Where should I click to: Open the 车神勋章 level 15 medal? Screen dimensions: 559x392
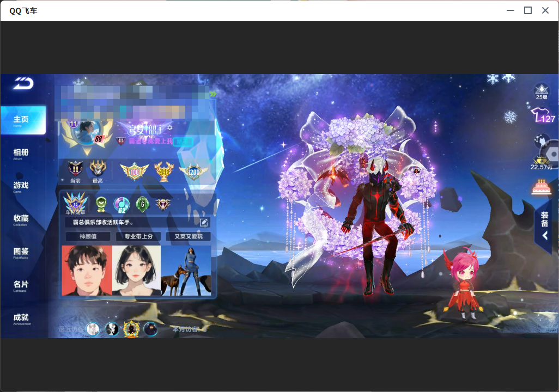click(x=76, y=204)
